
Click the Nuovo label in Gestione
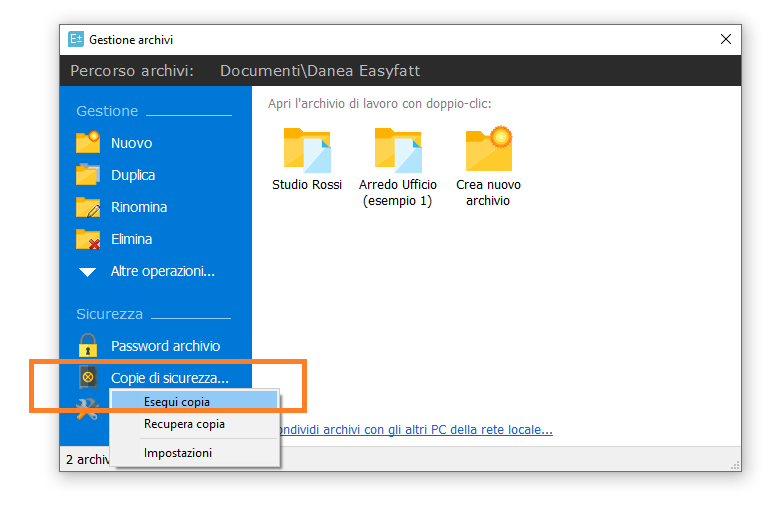point(132,143)
